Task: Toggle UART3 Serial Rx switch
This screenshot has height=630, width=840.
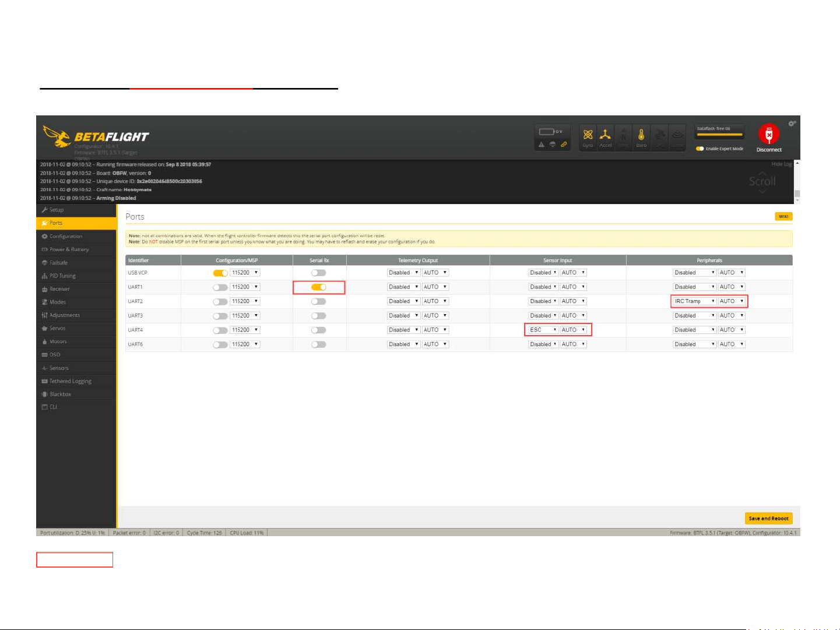Action: pos(319,316)
